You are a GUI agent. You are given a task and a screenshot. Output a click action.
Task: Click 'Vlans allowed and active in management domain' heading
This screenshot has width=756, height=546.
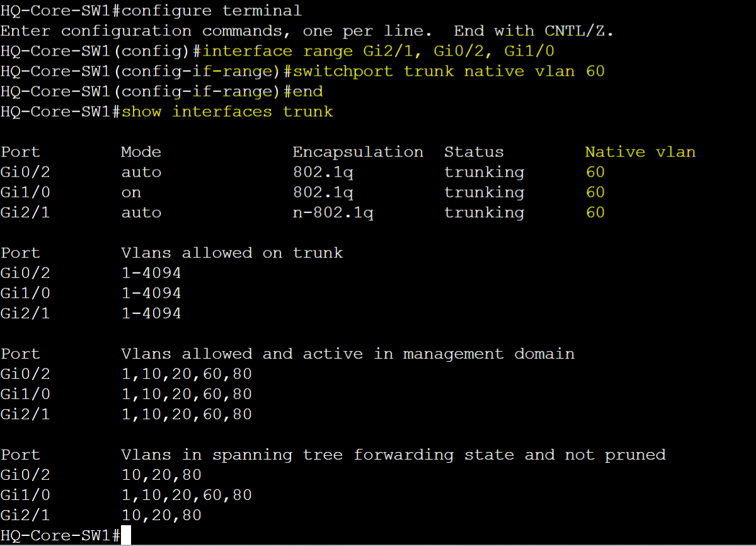(x=348, y=354)
